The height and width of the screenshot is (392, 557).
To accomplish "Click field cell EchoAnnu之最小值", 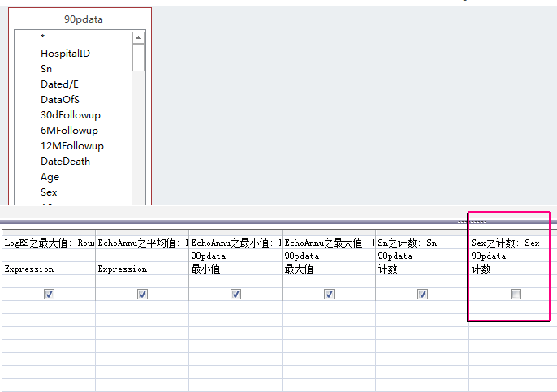I will pos(235,243).
